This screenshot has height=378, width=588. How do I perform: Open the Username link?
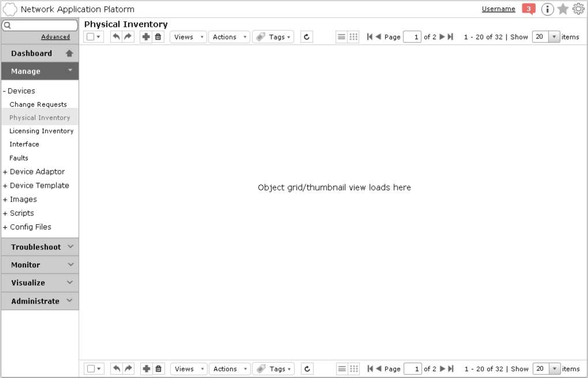[x=498, y=9]
